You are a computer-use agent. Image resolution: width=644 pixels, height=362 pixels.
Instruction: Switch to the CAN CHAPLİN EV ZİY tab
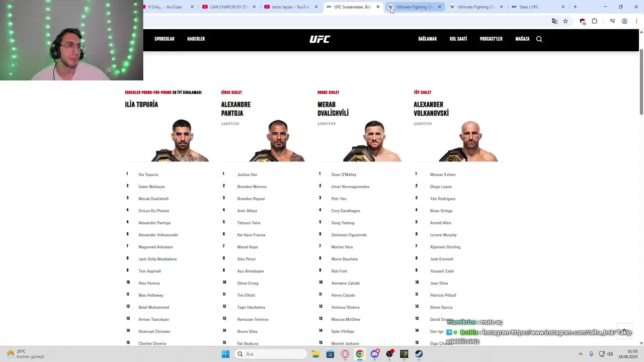(229, 7)
